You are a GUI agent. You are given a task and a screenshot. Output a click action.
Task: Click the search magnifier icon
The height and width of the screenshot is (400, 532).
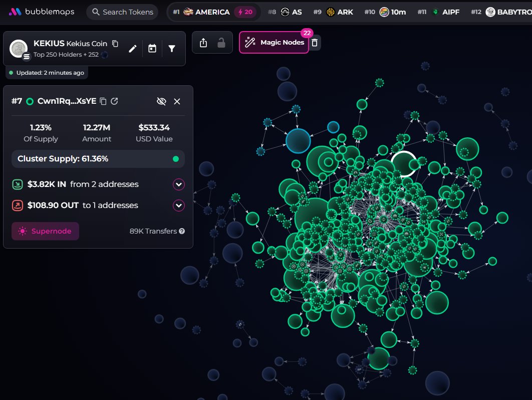click(x=96, y=12)
